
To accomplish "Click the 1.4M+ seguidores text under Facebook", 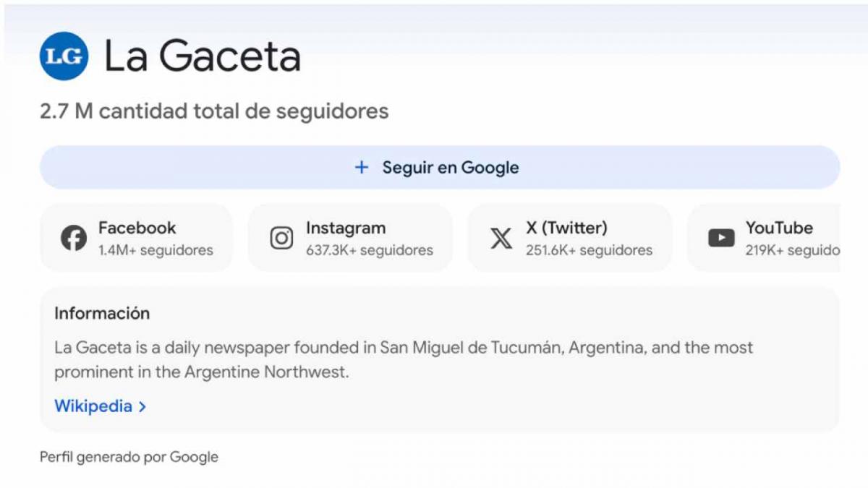I will click(156, 251).
